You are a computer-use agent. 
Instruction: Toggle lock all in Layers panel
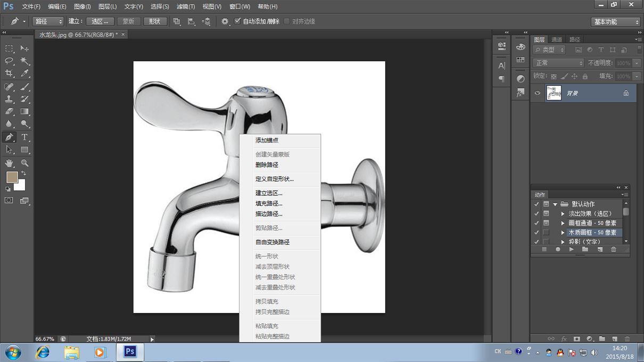(x=585, y=76)
